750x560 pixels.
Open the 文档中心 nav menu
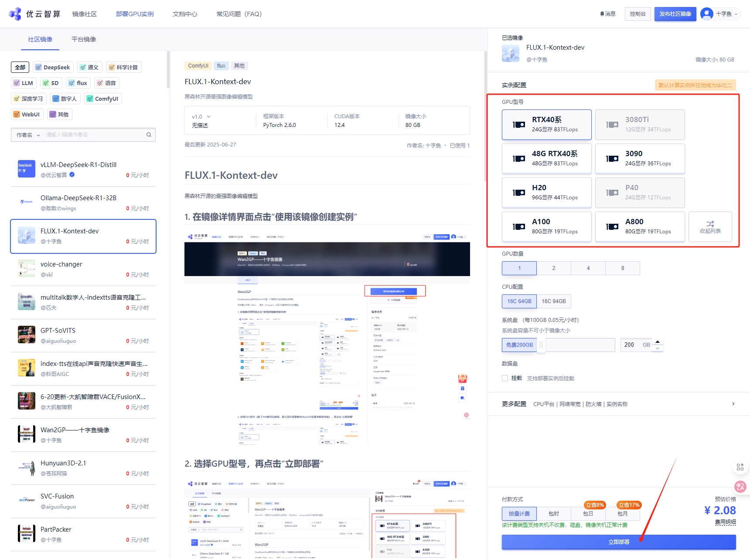[x=185, y=14]
